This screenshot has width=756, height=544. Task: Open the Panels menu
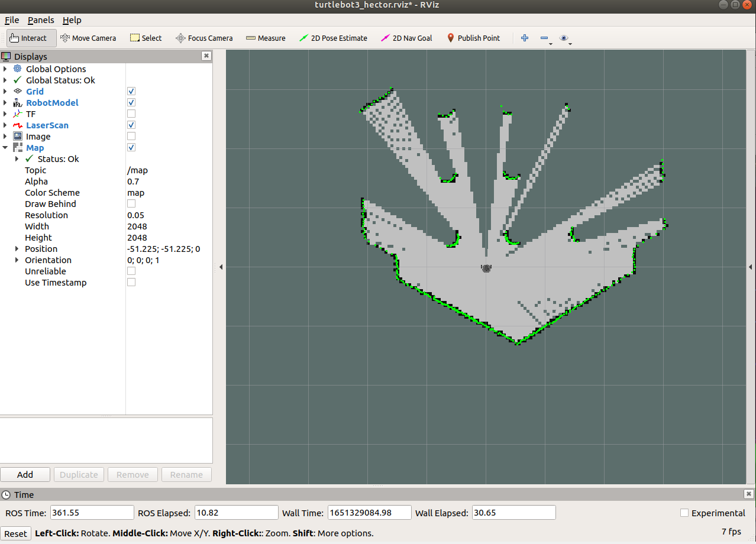40,20
